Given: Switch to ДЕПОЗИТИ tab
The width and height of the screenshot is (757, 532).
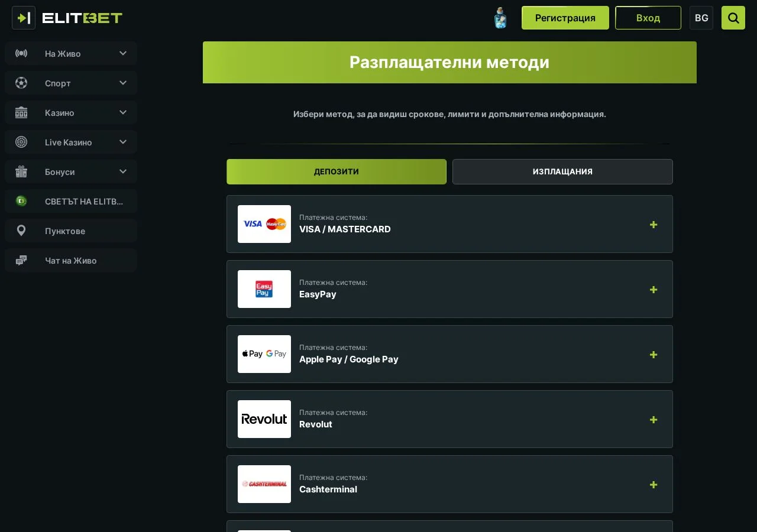Looking at the screenshot, I should click(x=337, y=171).
